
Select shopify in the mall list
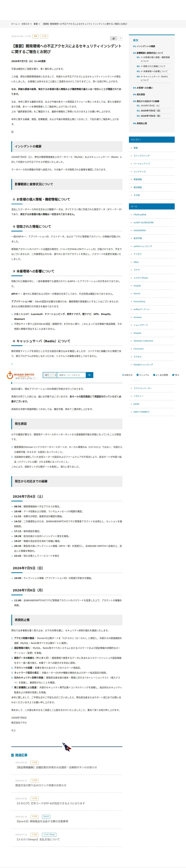point(137,286)
